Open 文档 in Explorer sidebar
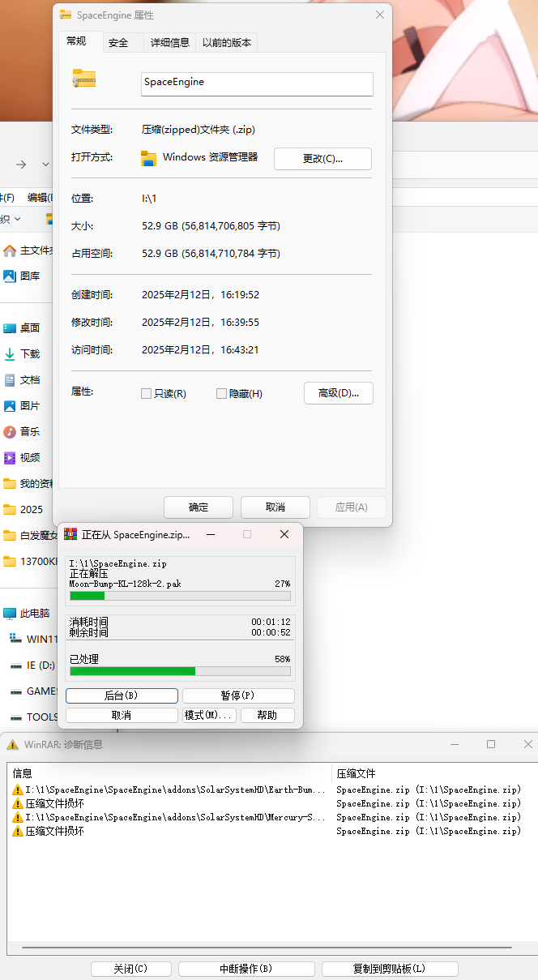538x980 pixels. (x=30, y=380)
